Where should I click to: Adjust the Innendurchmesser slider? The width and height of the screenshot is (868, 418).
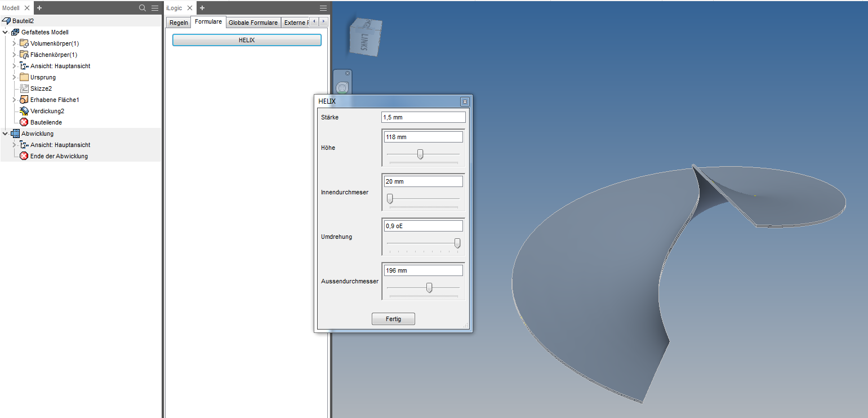389,198
